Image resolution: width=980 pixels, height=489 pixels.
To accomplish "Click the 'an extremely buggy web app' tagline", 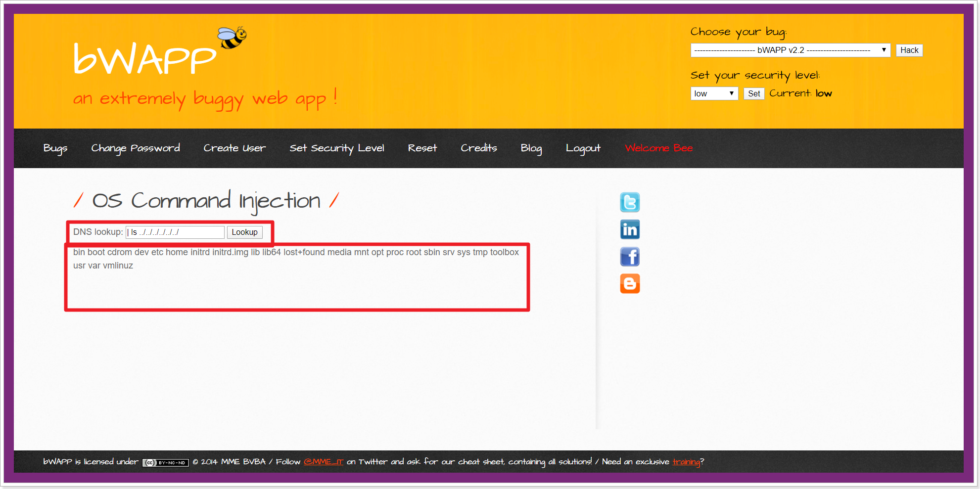I will [x=205, y=98].
